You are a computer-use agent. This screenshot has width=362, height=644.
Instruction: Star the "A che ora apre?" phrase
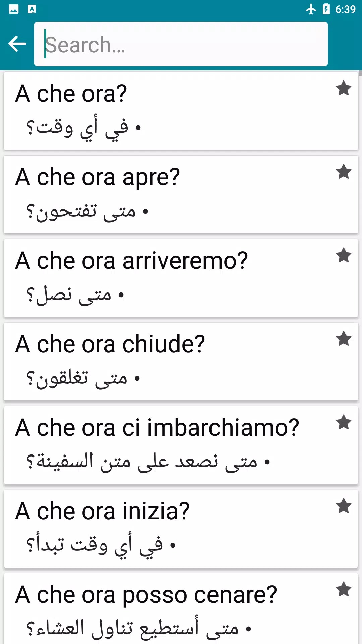point(344,172)
